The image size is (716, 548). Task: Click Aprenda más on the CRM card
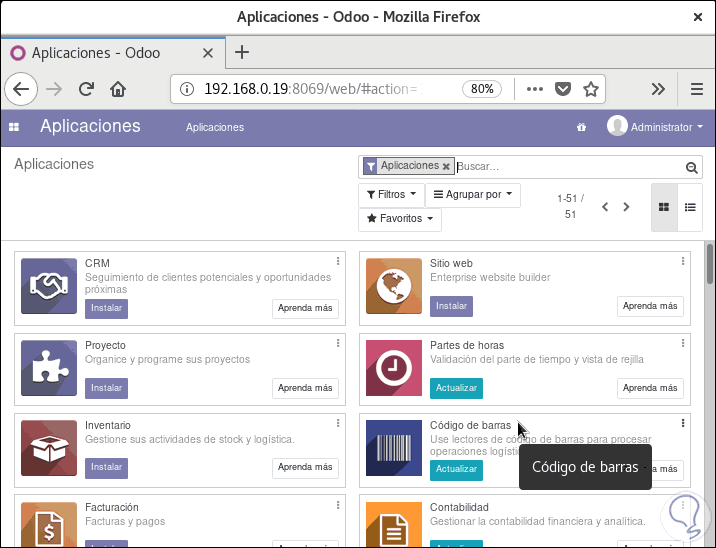pyautogui.click(x=305, y=309)
